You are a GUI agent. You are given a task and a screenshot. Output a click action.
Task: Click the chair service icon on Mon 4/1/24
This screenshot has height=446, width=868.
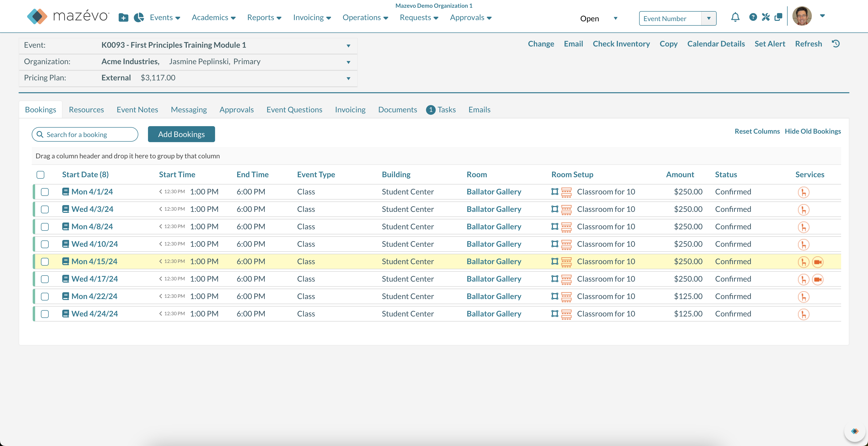pyautogui.click(x=803, y=192)
